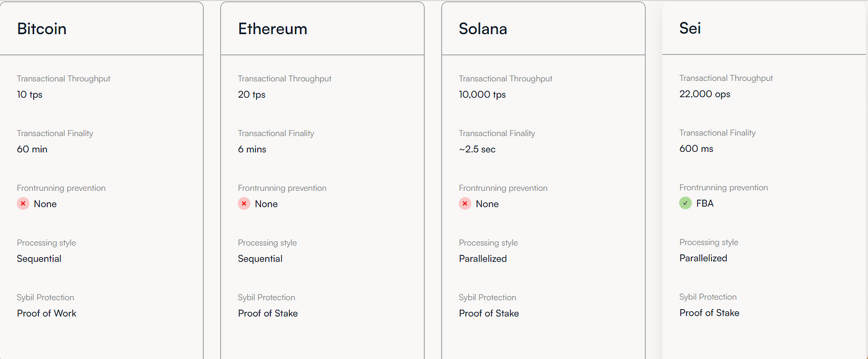Click Bitcoin's 60 min finality value

click(32, 149)
